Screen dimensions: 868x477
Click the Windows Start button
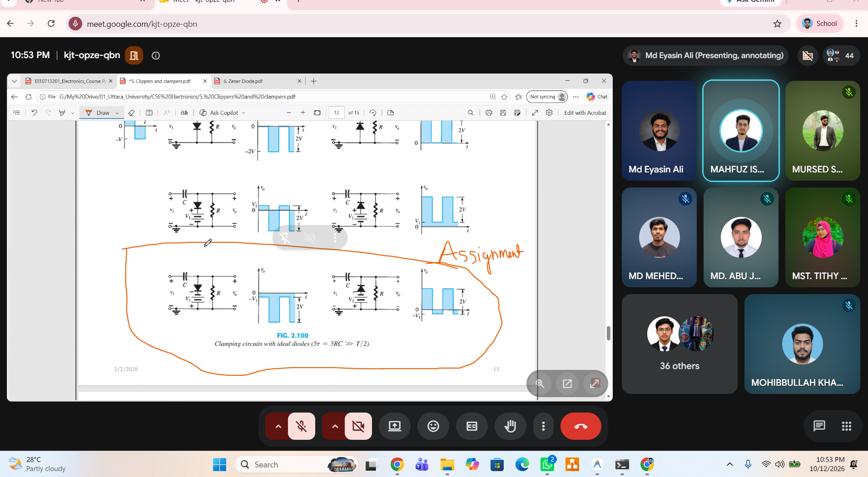[x=219, y=464]
